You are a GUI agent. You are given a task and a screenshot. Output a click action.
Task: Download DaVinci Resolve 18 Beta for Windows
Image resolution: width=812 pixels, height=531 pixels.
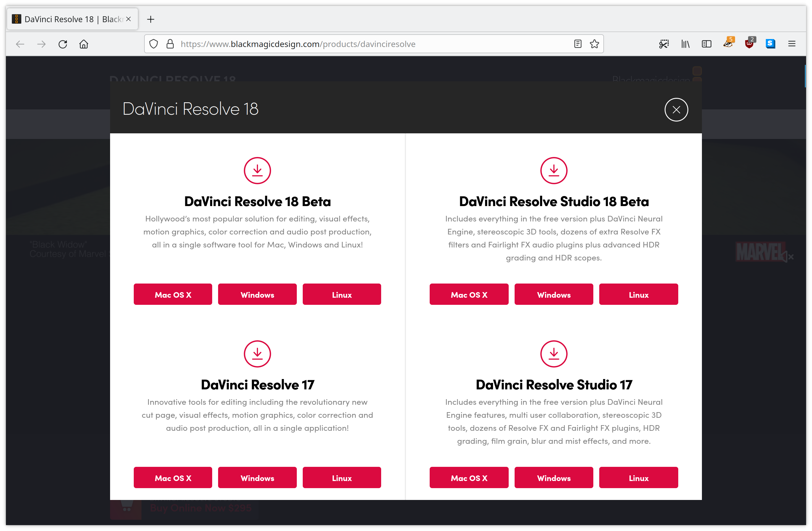pos(257,294)
